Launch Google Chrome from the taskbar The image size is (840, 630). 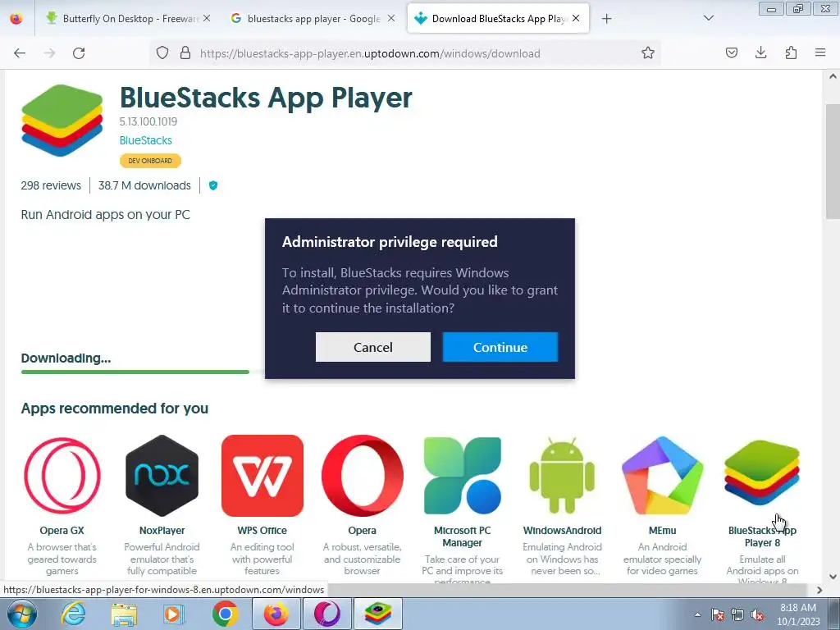coord(225,614)
